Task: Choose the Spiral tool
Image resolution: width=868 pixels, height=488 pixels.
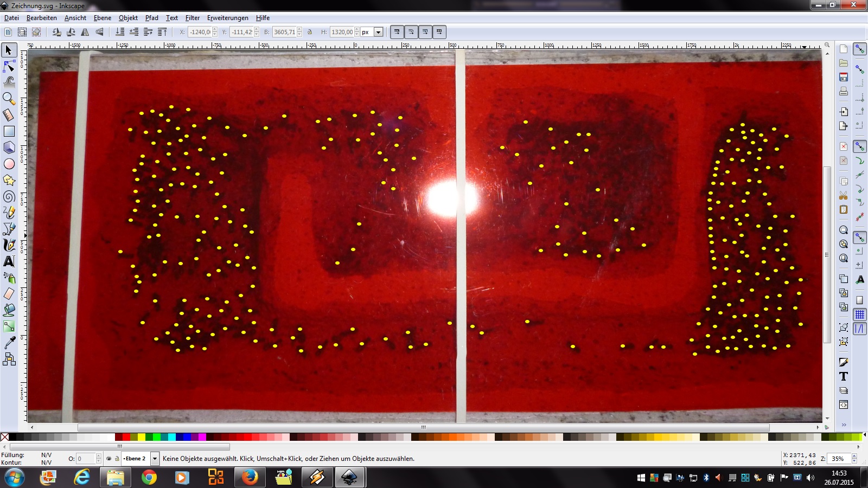Action: click(x=9, y=196)
